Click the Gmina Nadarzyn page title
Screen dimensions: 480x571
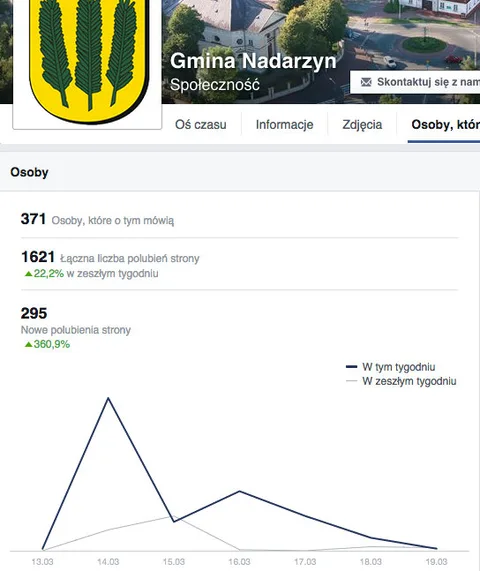pyautogui.click(x=253, y=61)
